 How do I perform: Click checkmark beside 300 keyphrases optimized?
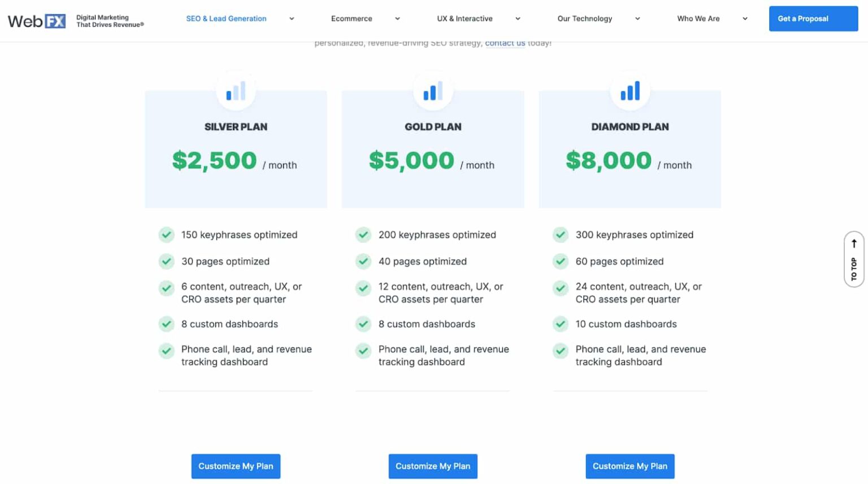point(561,234)
